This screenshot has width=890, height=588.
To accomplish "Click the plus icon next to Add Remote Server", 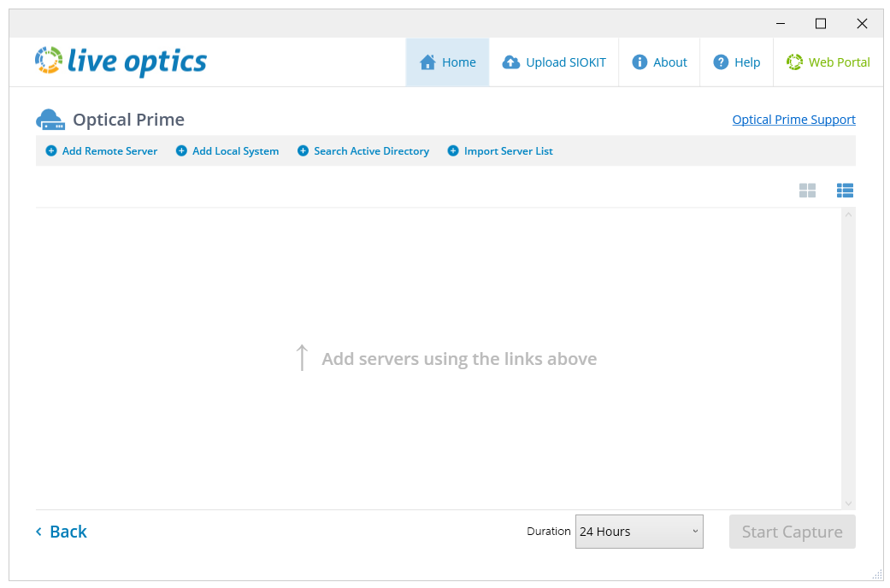I will pyautogui.click(x=51, y=150).
